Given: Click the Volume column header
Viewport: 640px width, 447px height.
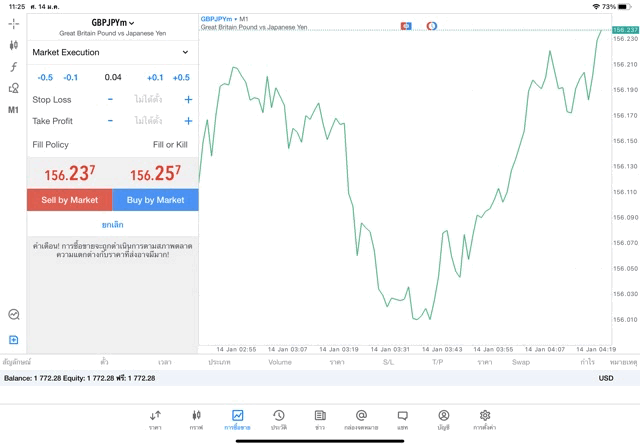Looking at the screenshot, I should tap(280, 362).
